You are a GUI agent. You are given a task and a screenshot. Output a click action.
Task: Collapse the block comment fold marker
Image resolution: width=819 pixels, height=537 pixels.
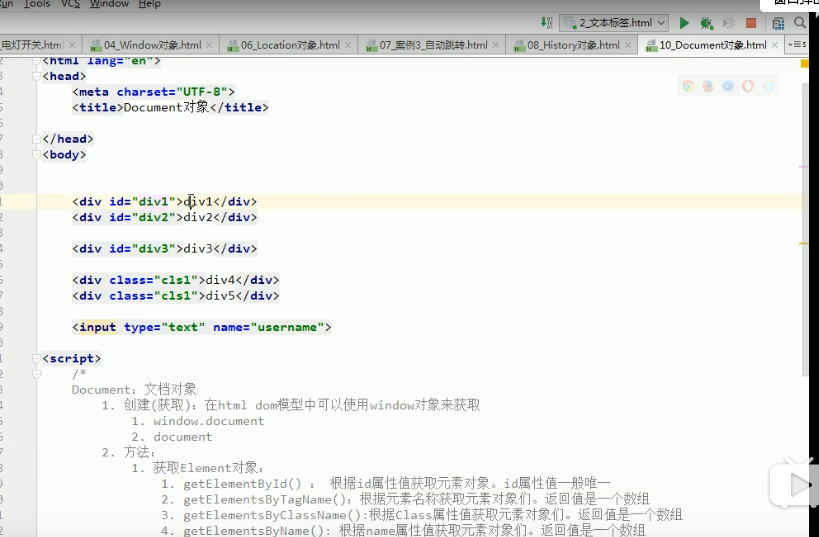click(36, 374)
